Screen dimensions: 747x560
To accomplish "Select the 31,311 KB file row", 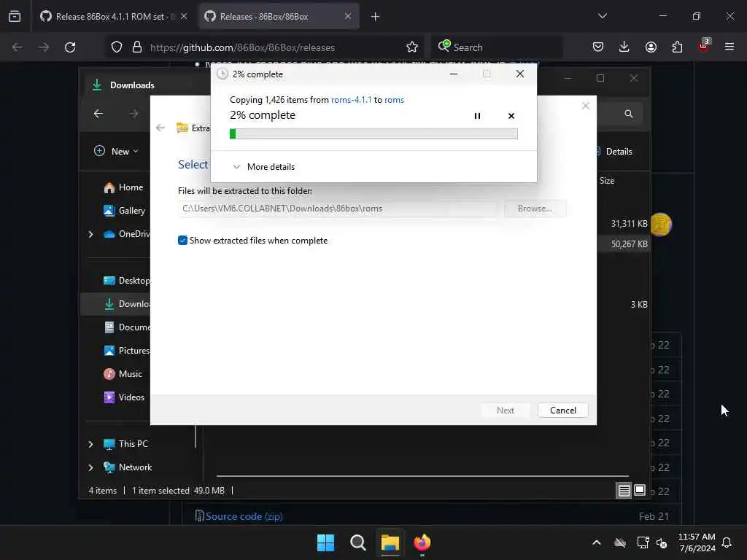I will [x=624, y=223].
